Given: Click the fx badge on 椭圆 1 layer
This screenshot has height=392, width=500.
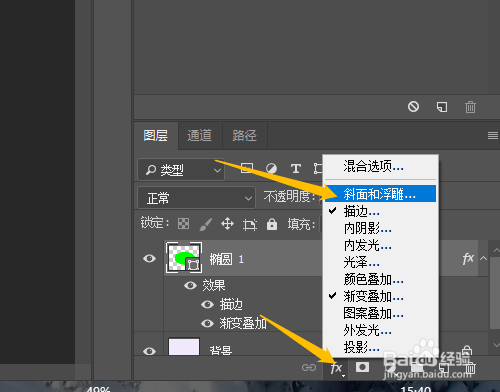Looking at the screenshot, I should [468, 258].
